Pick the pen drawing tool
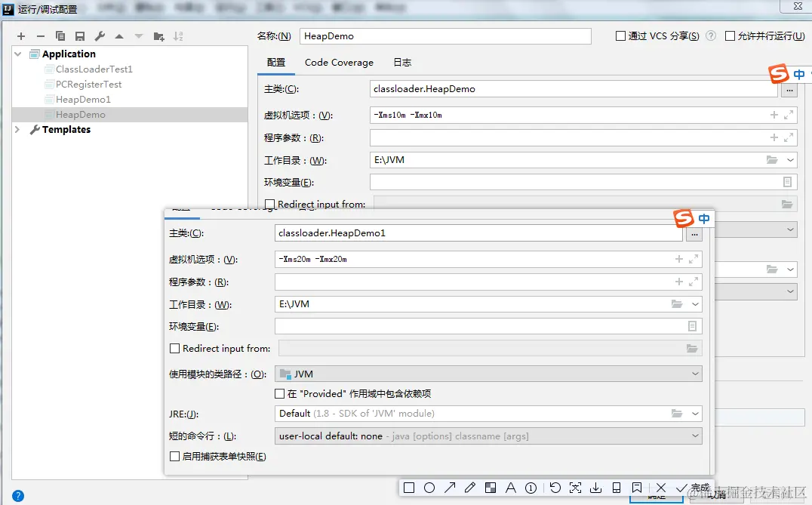 pos(470,488)
